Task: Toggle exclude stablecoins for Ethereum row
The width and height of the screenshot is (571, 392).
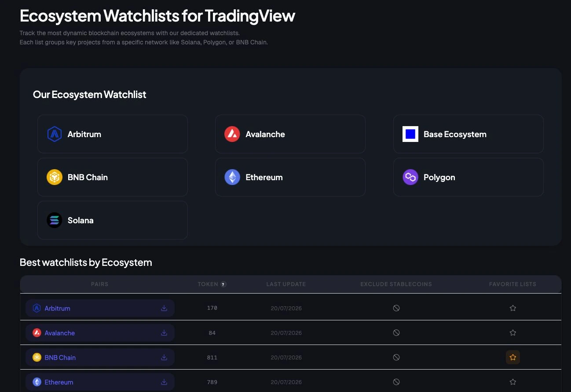Action: (x=396, y=382)
